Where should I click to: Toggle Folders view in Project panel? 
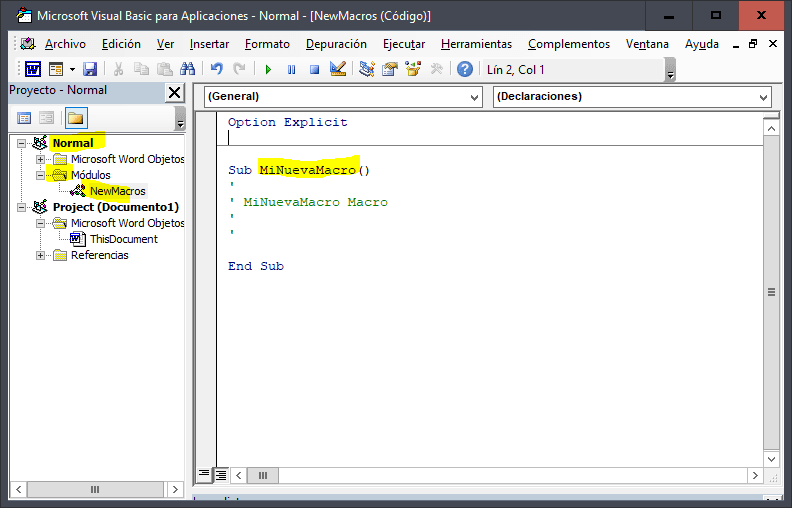click(76, 118)
